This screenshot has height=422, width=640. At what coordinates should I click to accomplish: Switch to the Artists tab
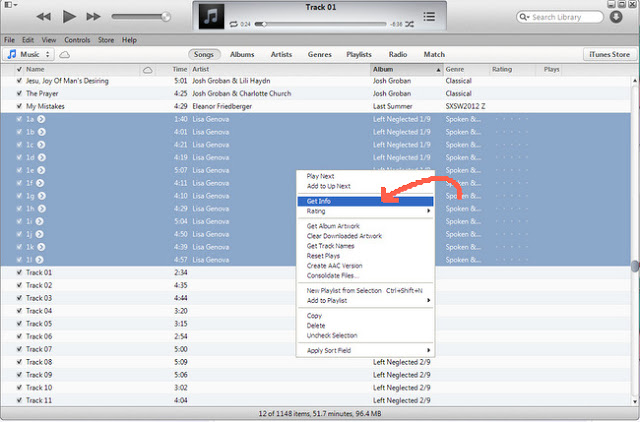coord(281,54)
